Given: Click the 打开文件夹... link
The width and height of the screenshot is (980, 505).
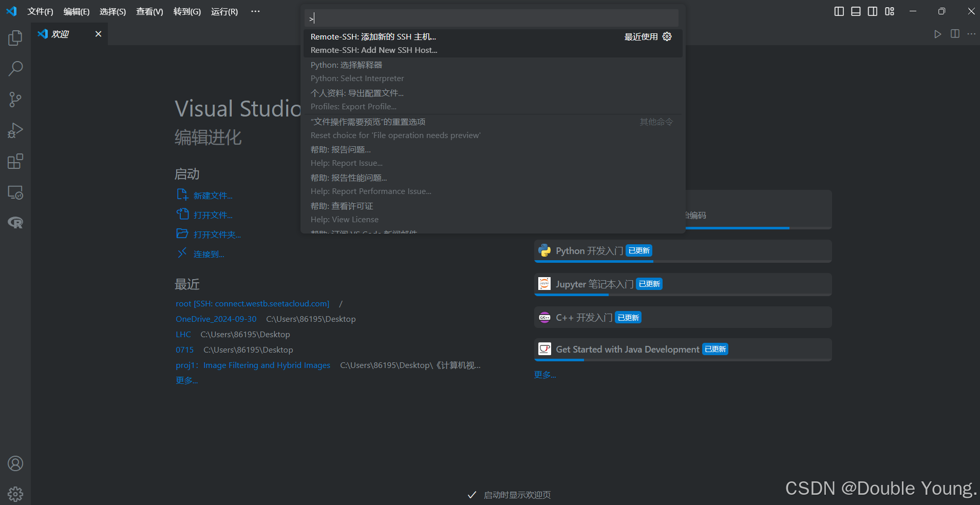Looking at the screenshot, I should (217, 235).
